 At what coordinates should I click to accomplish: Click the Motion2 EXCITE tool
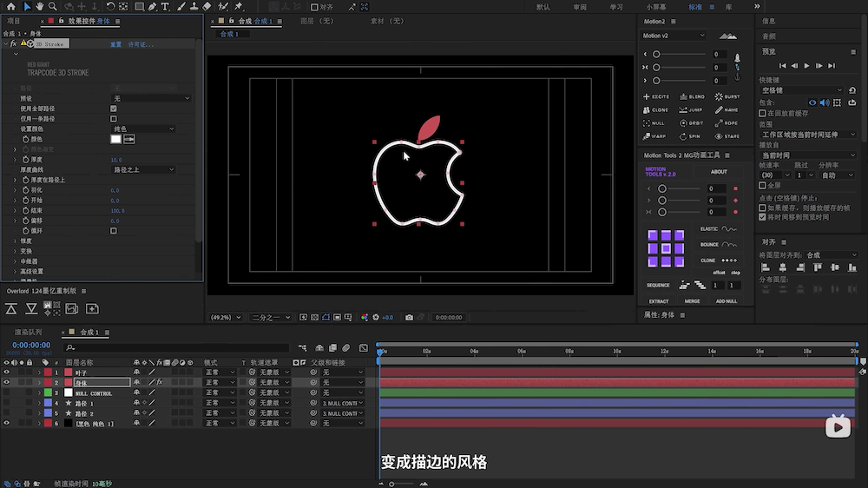(x=656, y=96)
